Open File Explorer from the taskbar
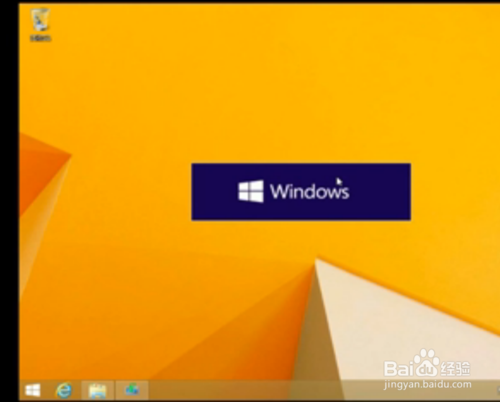 (x=98, y=390)
